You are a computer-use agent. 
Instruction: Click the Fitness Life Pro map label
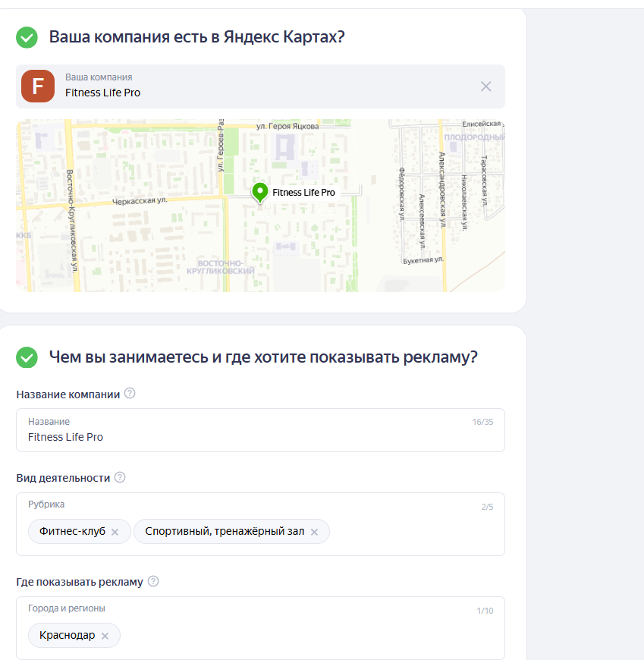pos(303,193)
